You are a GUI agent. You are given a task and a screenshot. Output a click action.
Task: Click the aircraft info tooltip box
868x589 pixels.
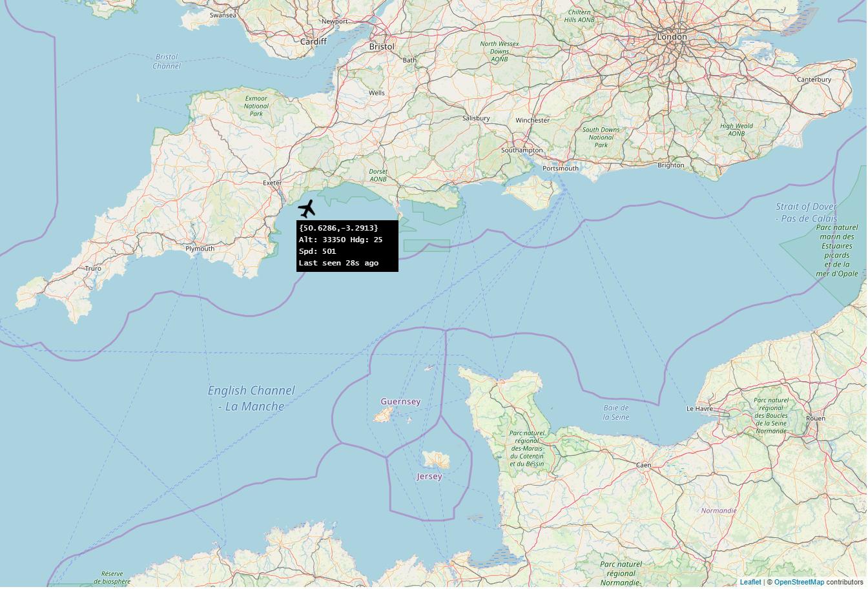coord(347,245)
